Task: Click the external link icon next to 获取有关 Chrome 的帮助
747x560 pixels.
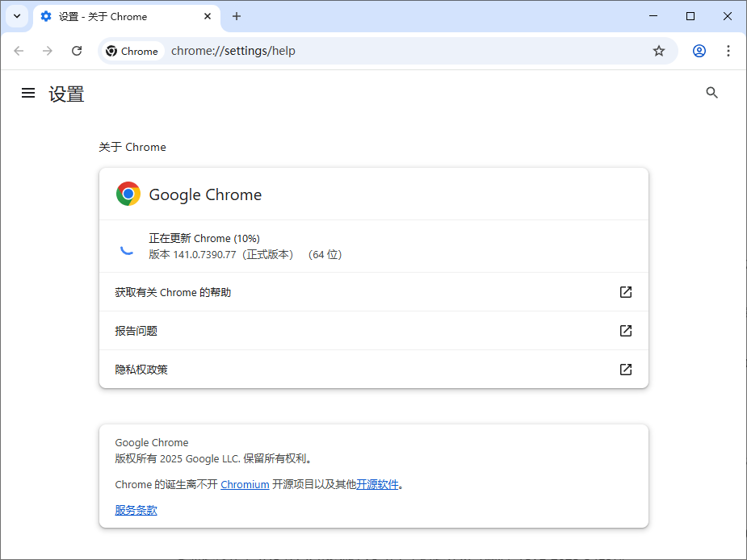Action: pyautogui.click(x=625, y=292)
